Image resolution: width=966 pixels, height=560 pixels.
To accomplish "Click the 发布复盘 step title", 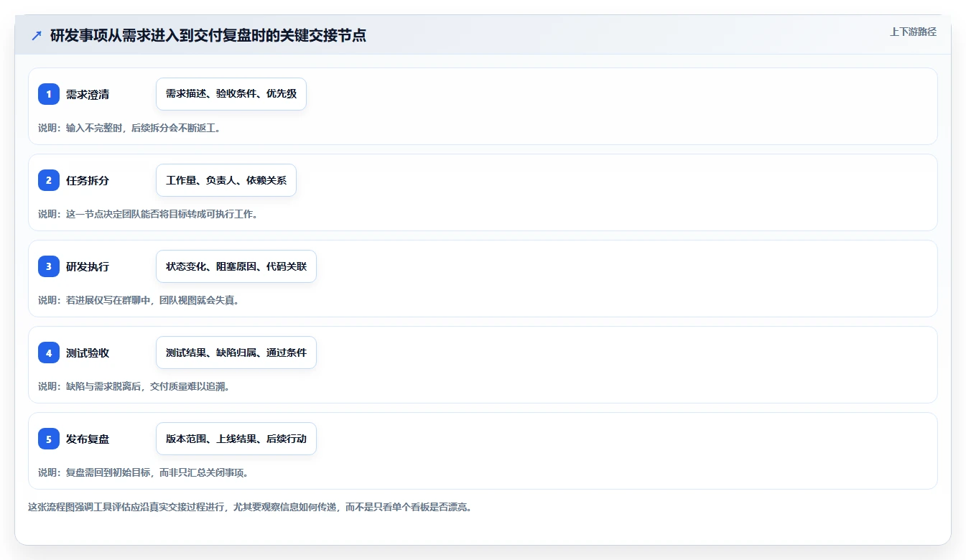I will click(88, 439).
